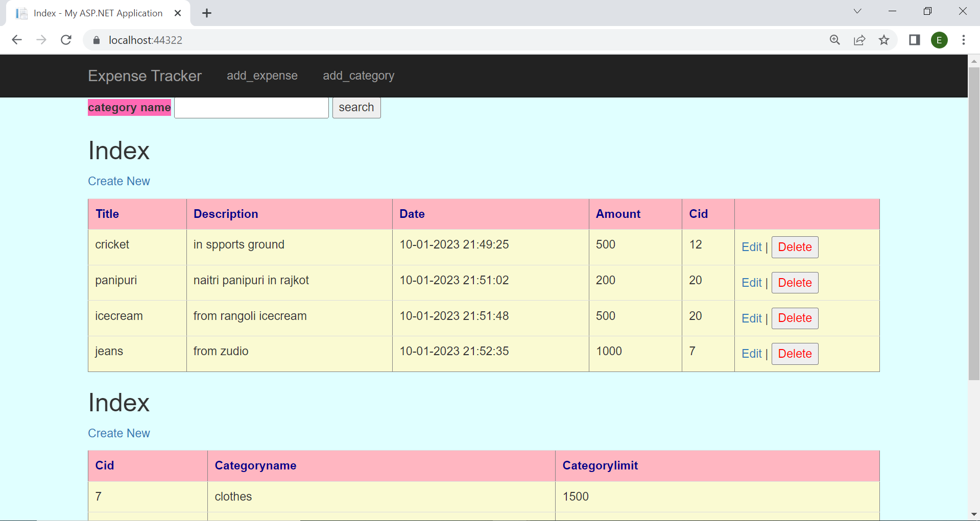Click the scrollbar up arrow
The height and width of the screenshot is (521, 980).
[974, 61]
